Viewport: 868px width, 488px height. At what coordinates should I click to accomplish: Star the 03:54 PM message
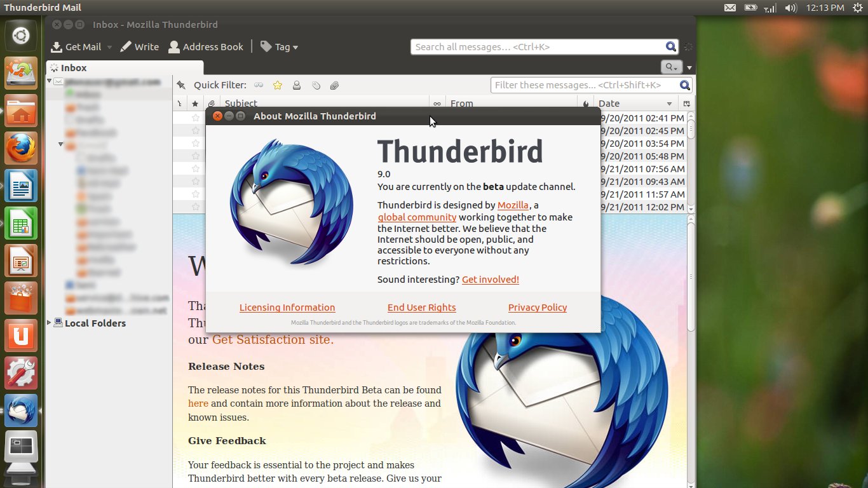pos(196,144)
